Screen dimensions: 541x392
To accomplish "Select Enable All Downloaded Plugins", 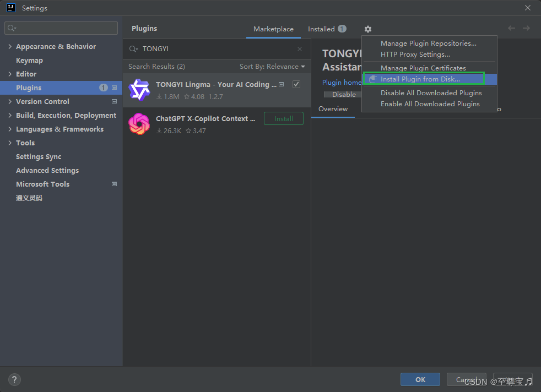I will point(429,104).
